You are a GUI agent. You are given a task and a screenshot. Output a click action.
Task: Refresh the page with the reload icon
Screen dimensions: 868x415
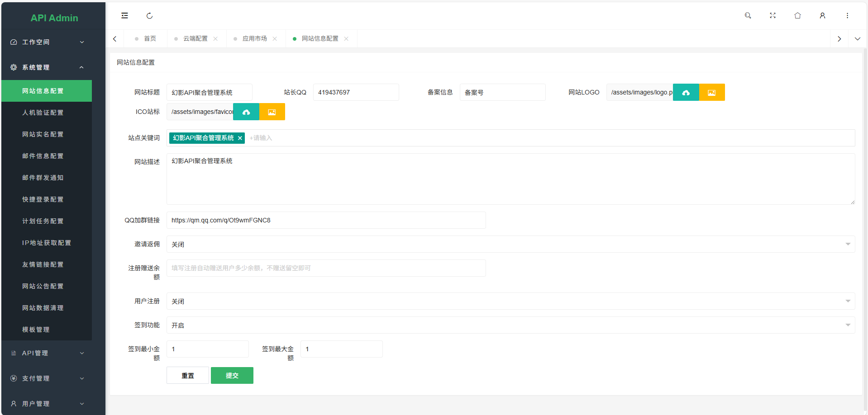point(149,15)
